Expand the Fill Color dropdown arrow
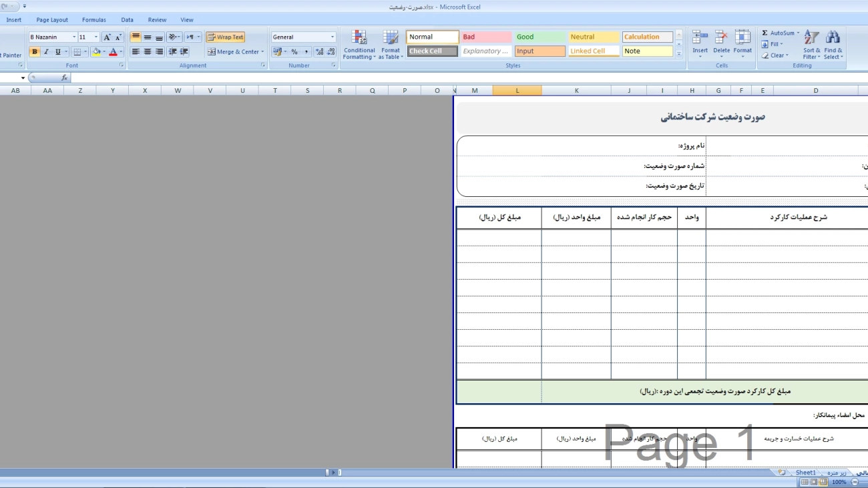The height and width of the screenshot is (488, 868). pyautogui.click(x=104, y=51)
